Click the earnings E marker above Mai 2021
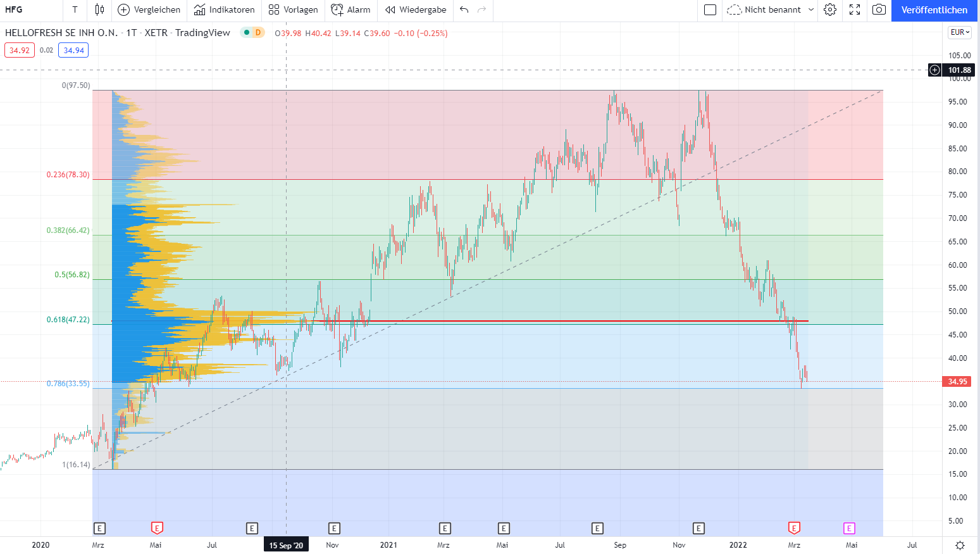Viewport: 980px width, 554px height. click(x=504, y=528)
